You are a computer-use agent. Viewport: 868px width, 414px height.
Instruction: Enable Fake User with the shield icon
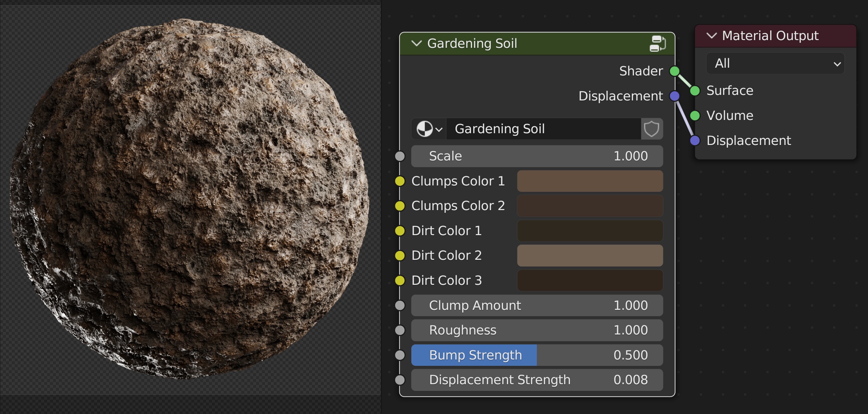651,129
